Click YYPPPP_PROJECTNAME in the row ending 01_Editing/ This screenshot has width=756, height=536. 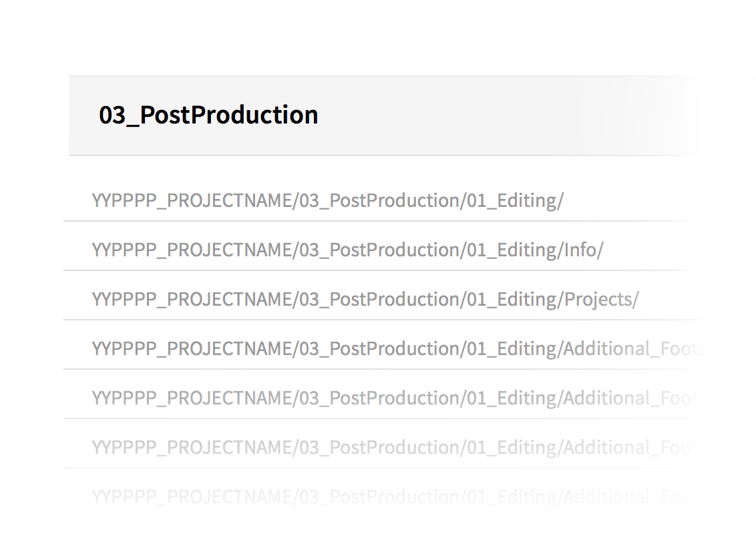192,200
